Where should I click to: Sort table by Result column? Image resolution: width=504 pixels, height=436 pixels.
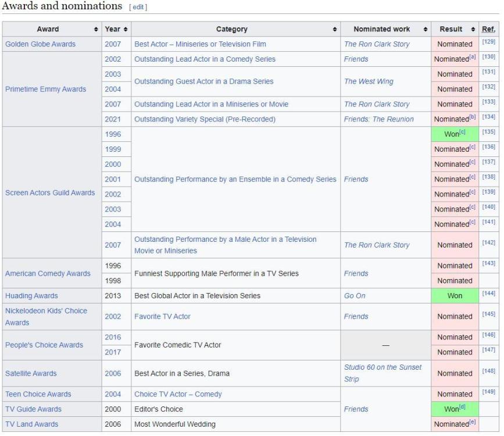tap(473, 30)
